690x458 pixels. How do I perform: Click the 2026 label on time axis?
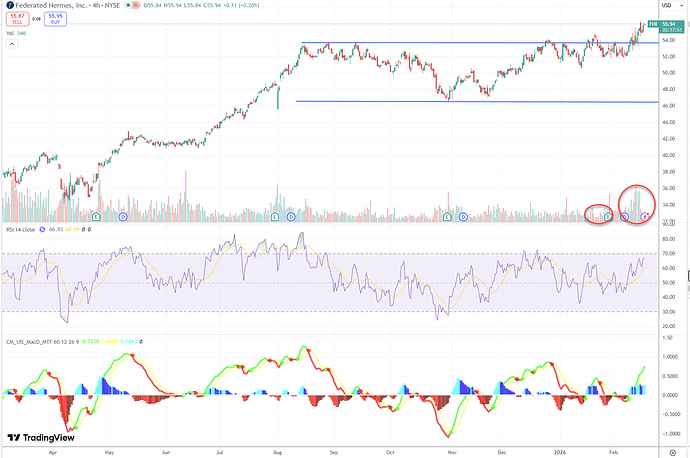coord(560,452)
